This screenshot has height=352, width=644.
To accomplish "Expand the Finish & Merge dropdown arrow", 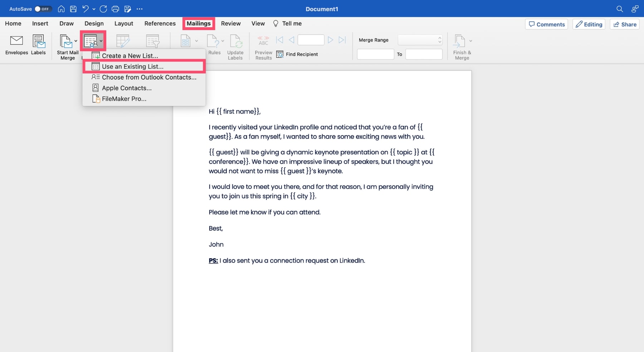I will [x=470, y=41].
